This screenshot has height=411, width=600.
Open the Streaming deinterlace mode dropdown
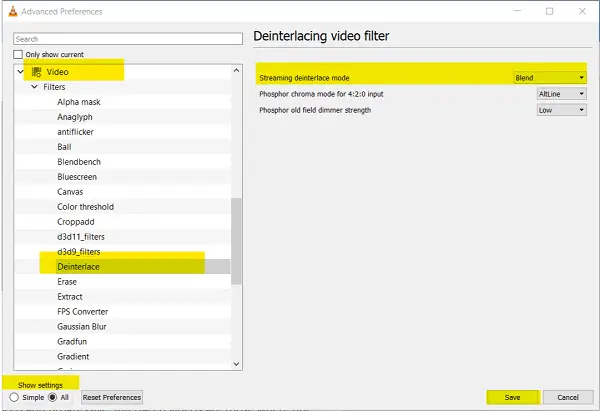pyautogui.click(x=548, y=77)
